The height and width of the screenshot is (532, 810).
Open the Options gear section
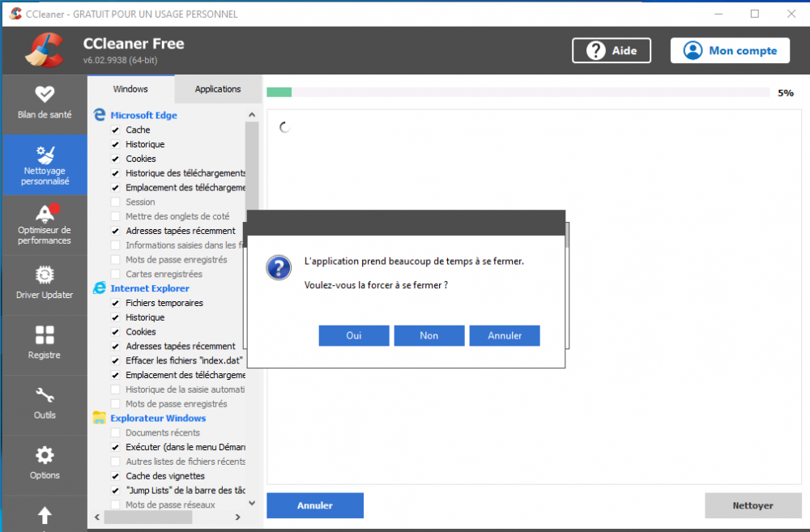45,464
